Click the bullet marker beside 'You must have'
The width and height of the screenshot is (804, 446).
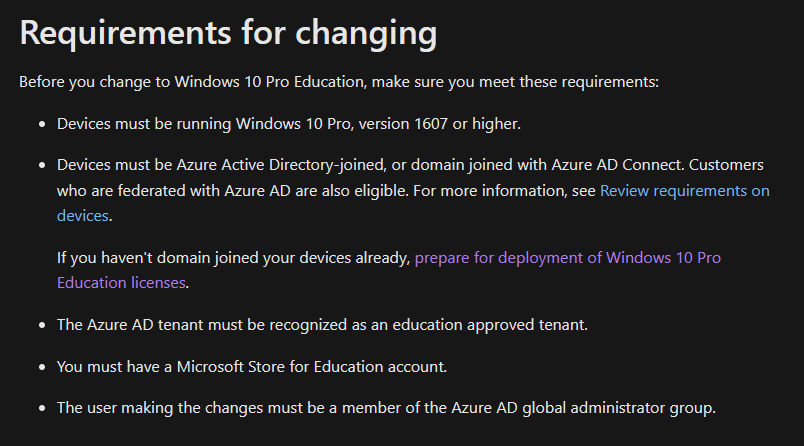click(41, 366)
